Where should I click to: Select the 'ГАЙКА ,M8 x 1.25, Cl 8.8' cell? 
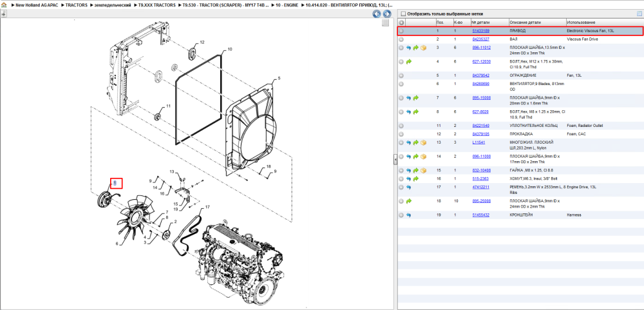point(531,170)
